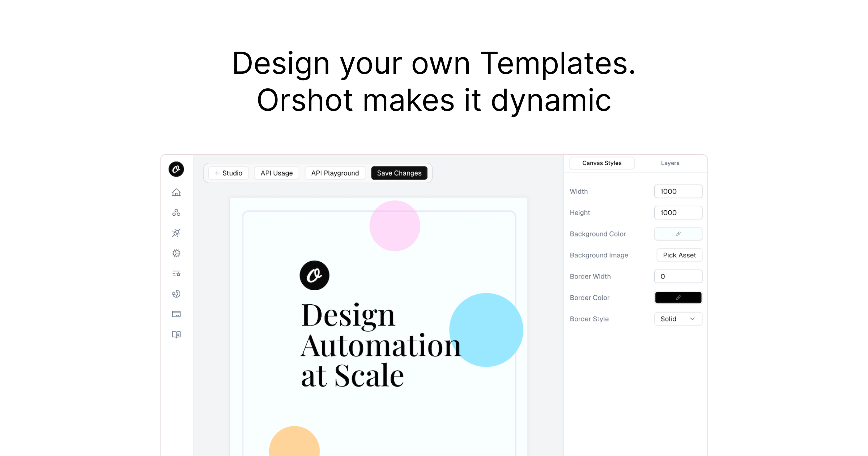Open the usage analytics chart icon

(x=176, y=294)
